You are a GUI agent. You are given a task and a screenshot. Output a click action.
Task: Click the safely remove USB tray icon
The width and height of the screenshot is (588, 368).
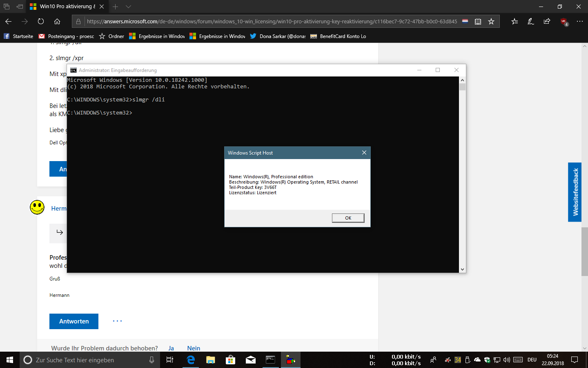click(468, 360)
